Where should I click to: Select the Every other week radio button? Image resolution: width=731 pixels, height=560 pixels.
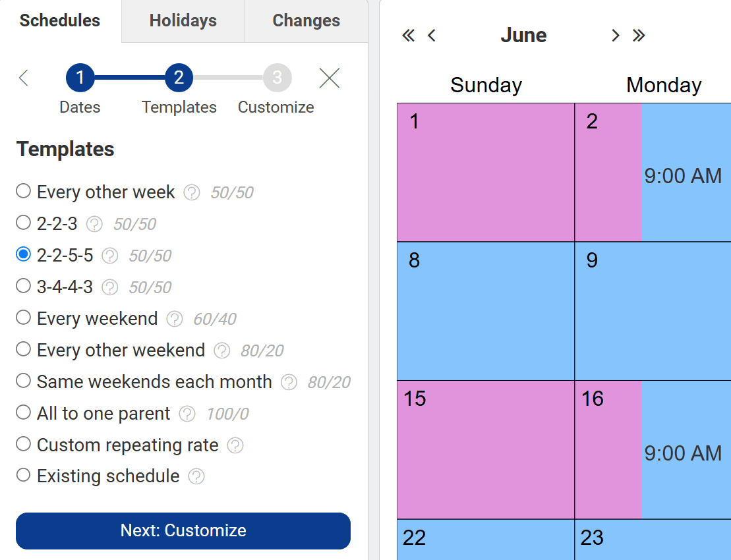coord(24,191)
